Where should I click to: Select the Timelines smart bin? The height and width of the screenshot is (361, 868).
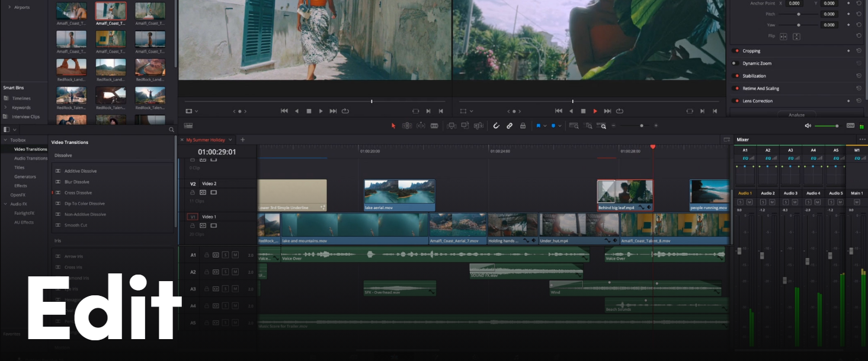click(21, 98)
